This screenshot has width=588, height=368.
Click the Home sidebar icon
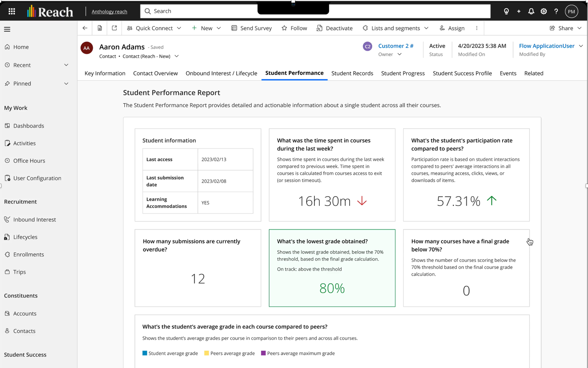[x=7, y=47]
